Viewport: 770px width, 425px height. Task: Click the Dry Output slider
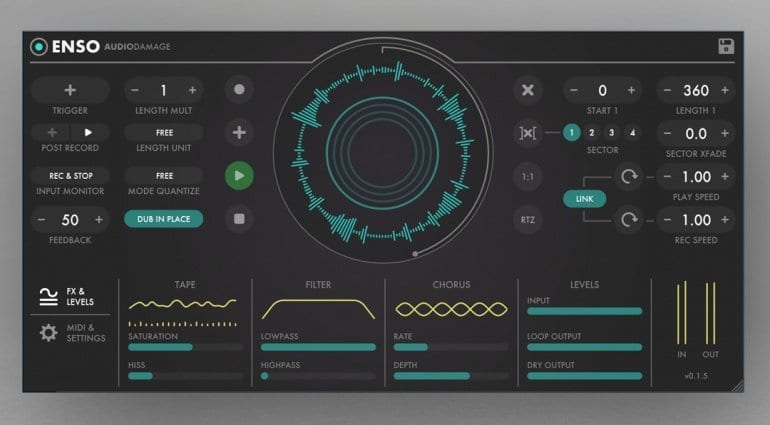(x=584, y=376)
